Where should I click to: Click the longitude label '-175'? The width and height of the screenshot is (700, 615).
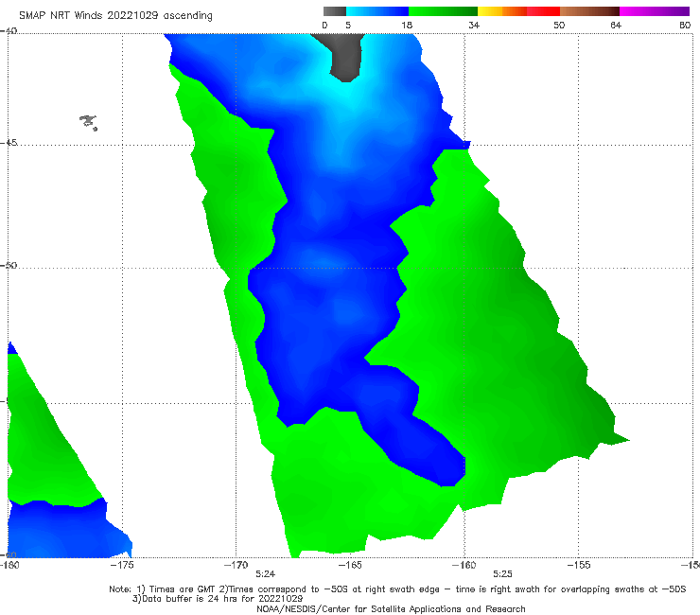point(122,565)
